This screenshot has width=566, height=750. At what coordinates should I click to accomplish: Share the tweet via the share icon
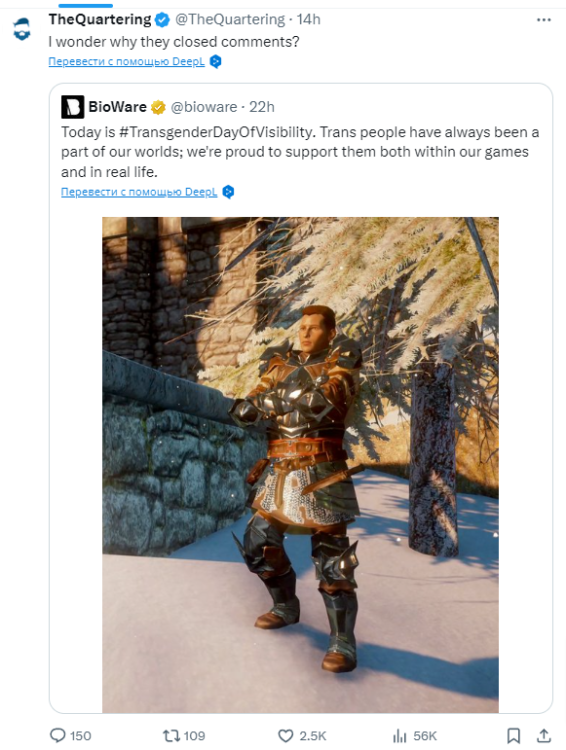[x=544, y=736]
